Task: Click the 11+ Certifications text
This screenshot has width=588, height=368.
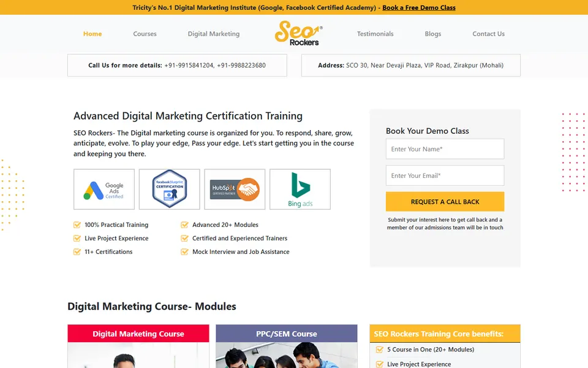Action: (108, 251)
